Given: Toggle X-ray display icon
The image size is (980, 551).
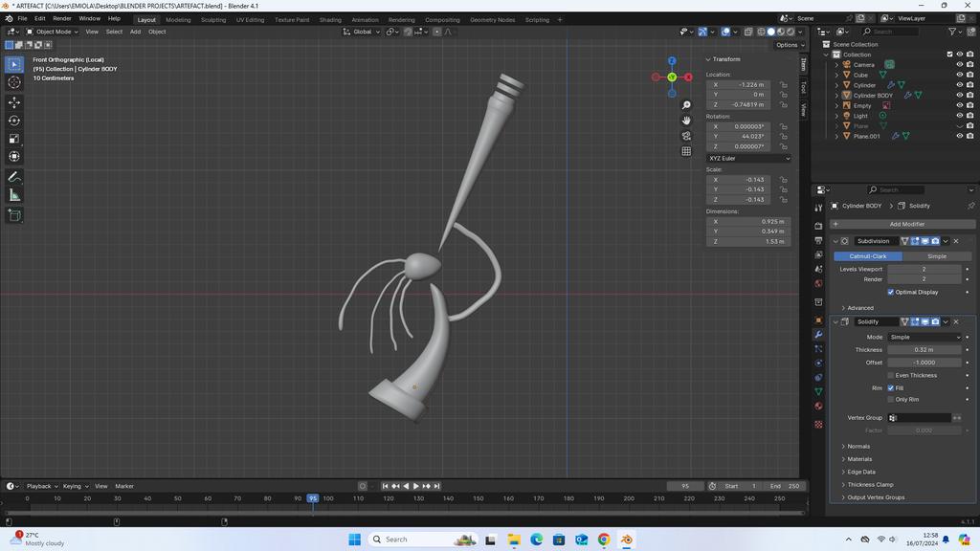Looking at the screenshot, I should [748, 32].
